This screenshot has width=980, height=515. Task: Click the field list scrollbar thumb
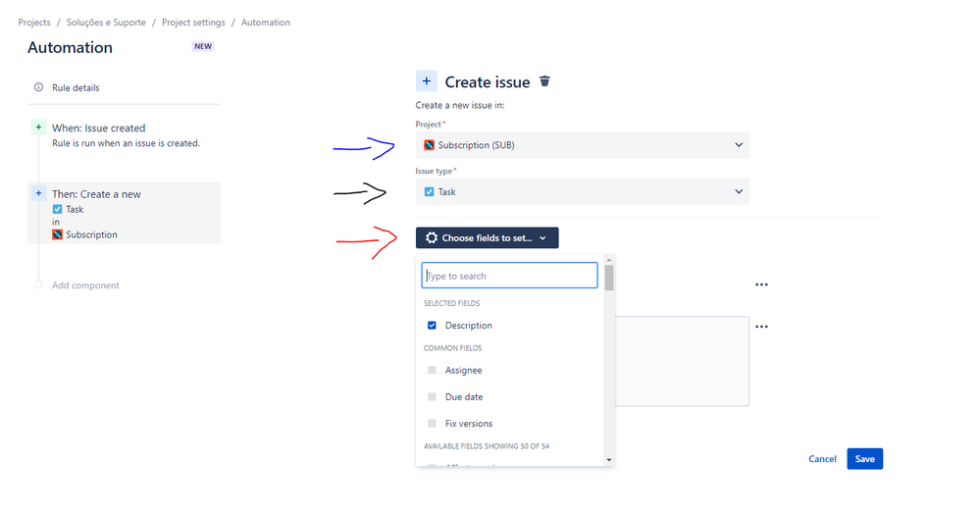tap(609, 279)
